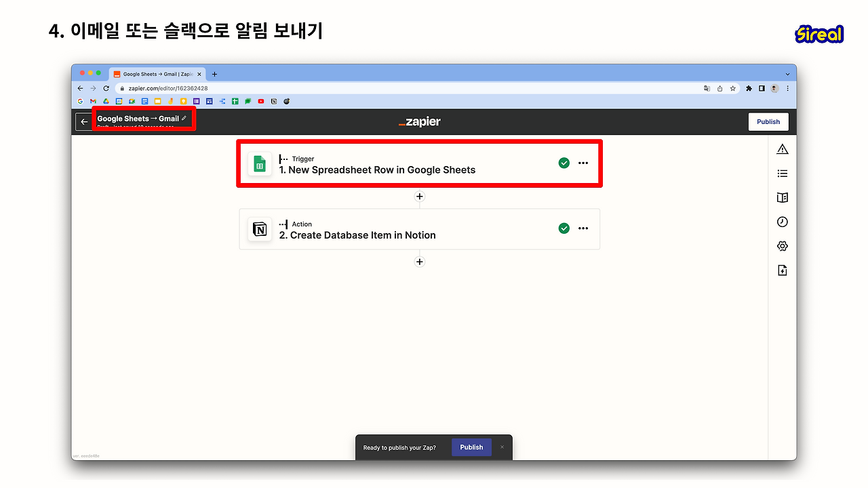Click the trigger step's green check status
868x488 pixels.
[564, 163]
